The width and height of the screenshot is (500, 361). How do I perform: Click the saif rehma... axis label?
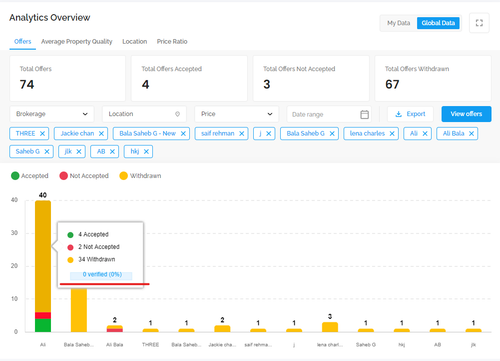coord(258,345)
